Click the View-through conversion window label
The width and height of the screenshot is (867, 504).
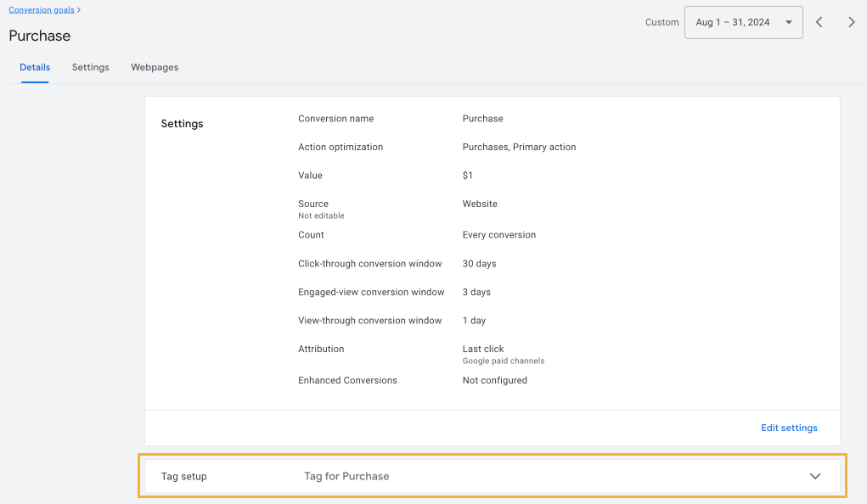point(370,321)
